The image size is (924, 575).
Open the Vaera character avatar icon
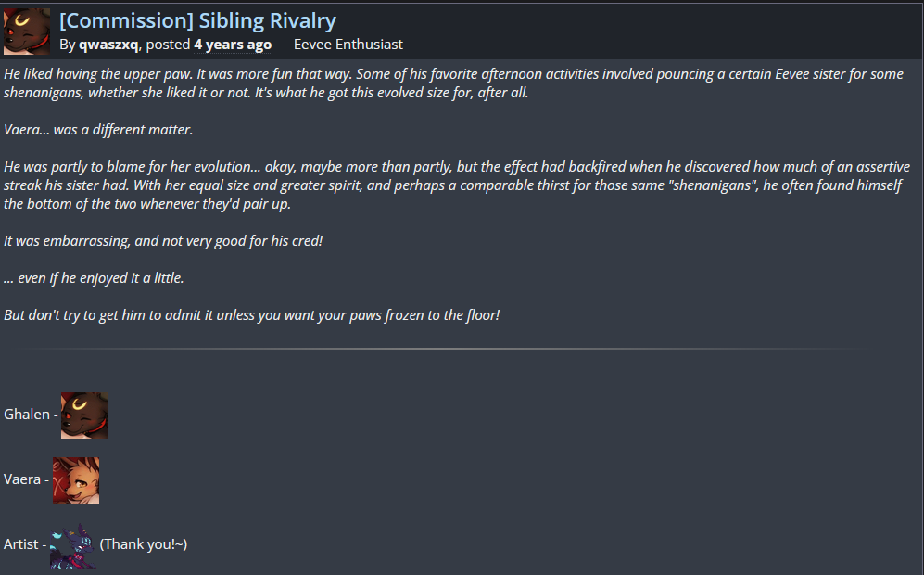76,479
